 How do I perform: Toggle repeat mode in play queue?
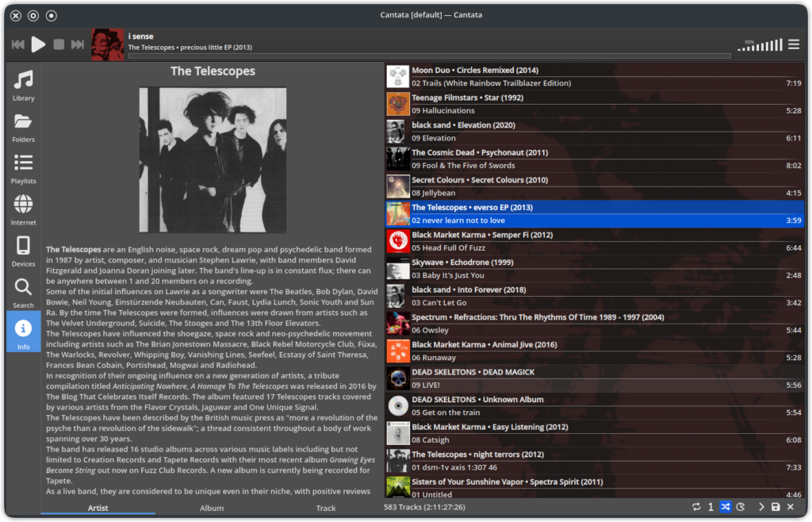pos(696,507)
